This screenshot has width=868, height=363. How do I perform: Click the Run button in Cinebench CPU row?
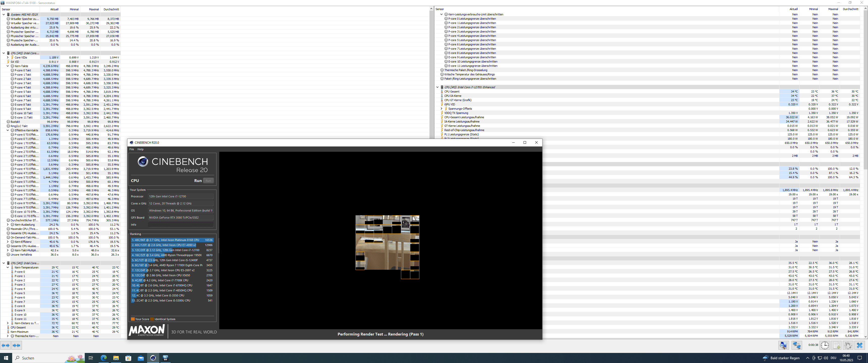[x=208, y=181]
